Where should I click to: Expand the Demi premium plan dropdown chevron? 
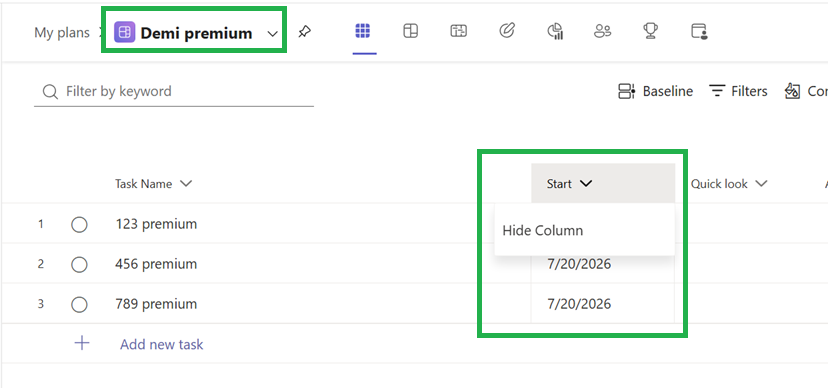tap(272, 34)
